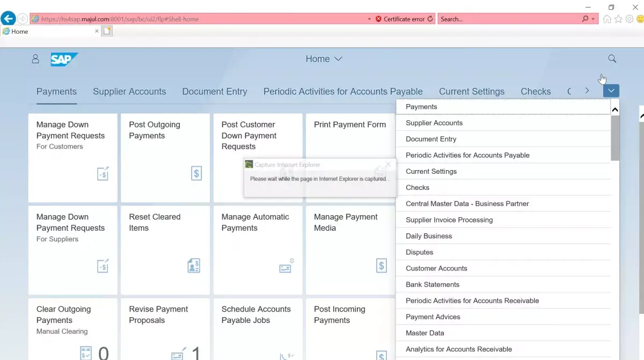Open Reset Cleared Items tile
The width and height of the screenshot is (644, 360).
(x=165, y=250)
